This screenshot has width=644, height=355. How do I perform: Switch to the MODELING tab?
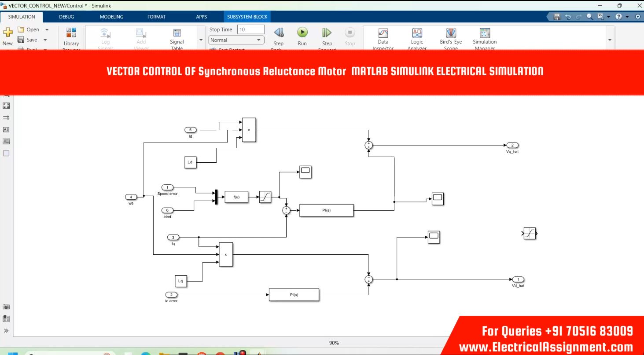click(x=111, y=17)
